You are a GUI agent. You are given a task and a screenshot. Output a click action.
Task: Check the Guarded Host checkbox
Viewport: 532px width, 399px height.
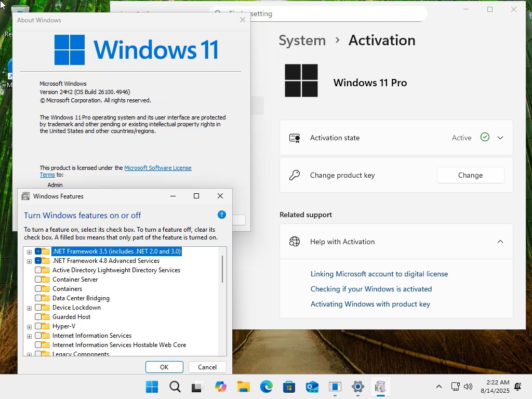click(x=38, y=317)
